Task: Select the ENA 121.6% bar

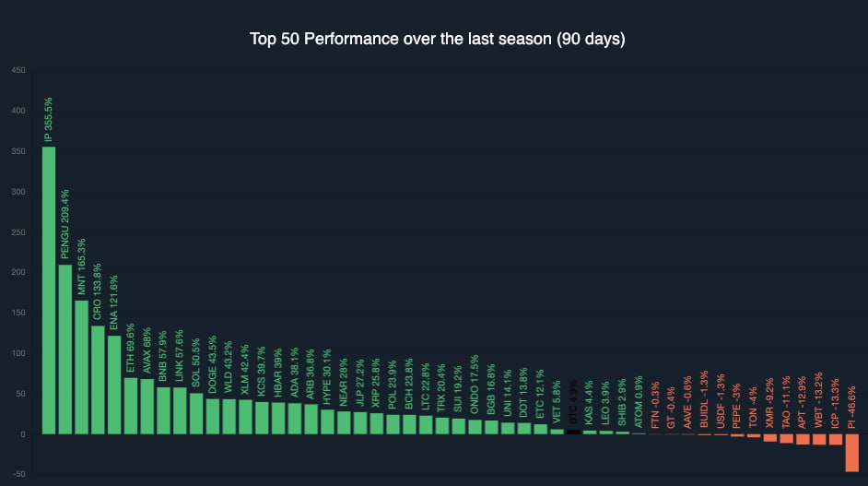Action: (114, 385)
